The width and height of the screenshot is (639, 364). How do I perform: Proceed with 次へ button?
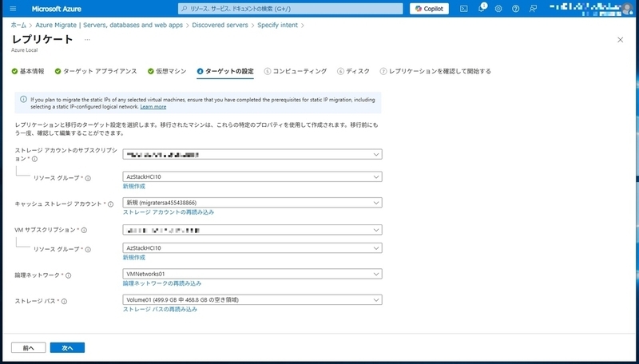coord(67,348)
